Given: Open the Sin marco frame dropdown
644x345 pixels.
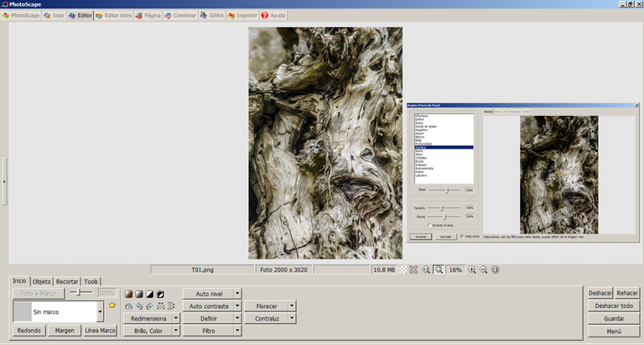Looking at the screenshot, I should [100, 311].
